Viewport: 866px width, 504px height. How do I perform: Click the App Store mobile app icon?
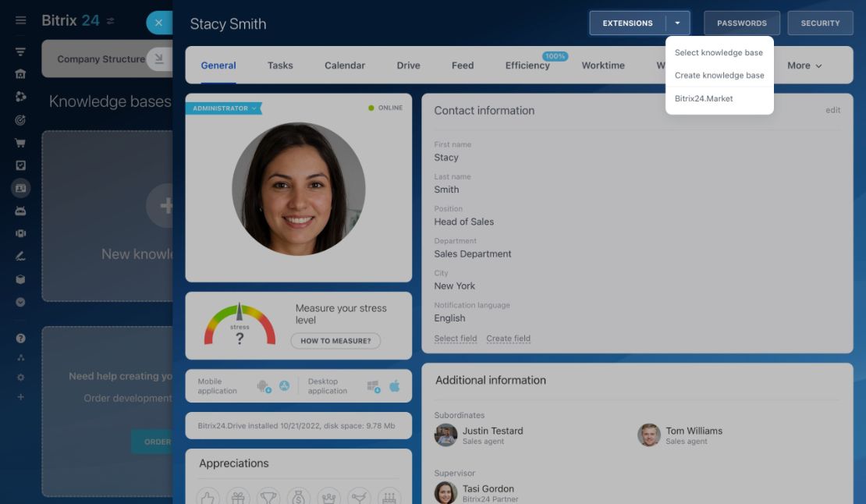coord(285,386)
